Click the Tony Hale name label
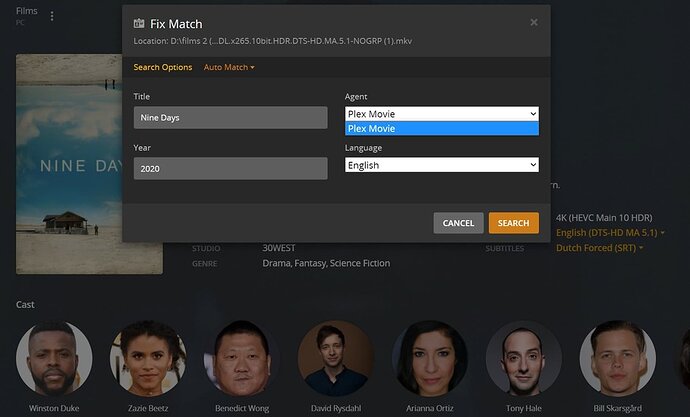The height and width of the screenshot is (417, 690). tap(524, 409)
